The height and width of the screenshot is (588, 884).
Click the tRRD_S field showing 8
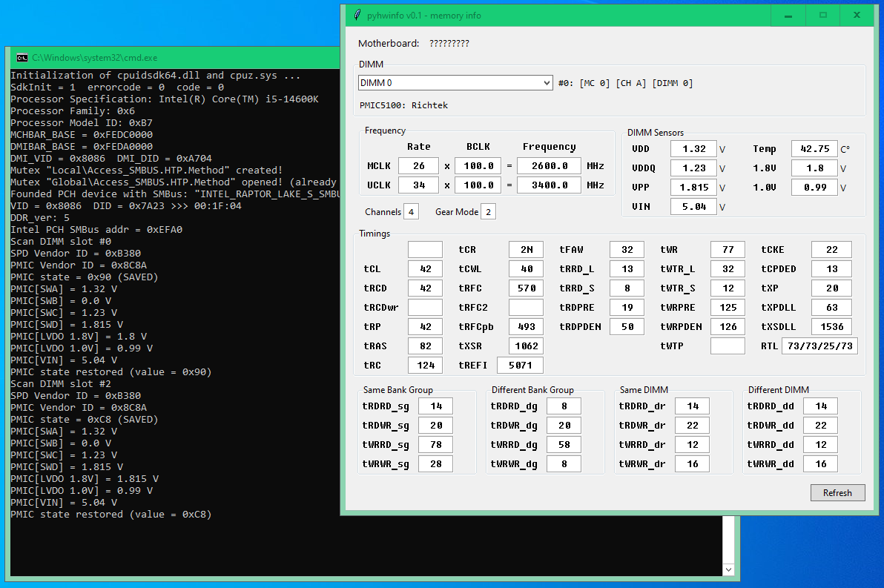coord(627,288)
